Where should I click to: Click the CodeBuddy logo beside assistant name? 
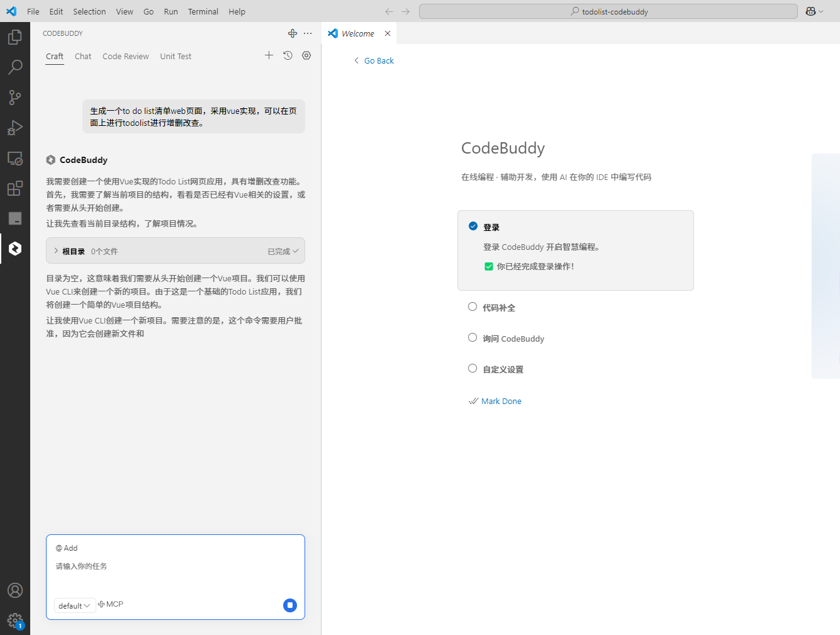pyautogui.click(x=51, y=160)
